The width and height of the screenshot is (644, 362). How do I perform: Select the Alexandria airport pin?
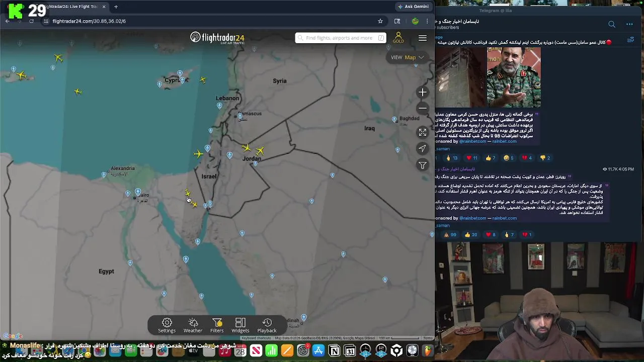tap(104, 175)
